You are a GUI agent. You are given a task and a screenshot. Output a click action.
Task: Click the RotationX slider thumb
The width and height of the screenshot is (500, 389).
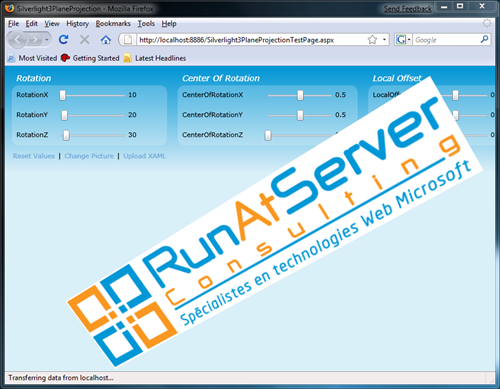[x=63, y=95]
